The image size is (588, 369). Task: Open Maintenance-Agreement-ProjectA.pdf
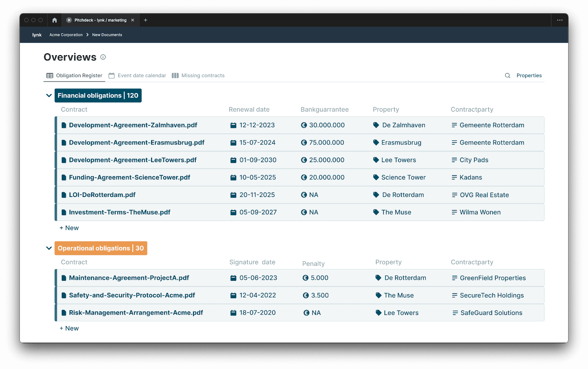pyautogui.click(x=129, y=278)
